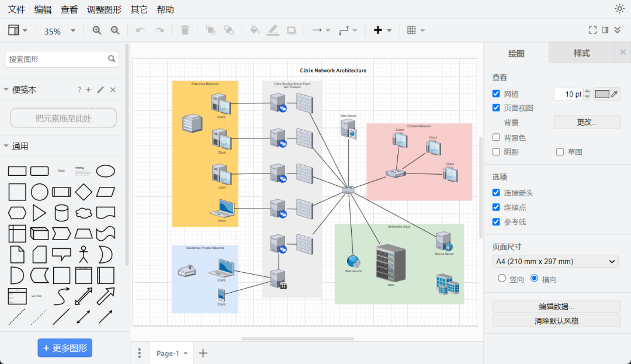Open the 调整图形 menu
This screenshot has width=631, height=364.
104,9
